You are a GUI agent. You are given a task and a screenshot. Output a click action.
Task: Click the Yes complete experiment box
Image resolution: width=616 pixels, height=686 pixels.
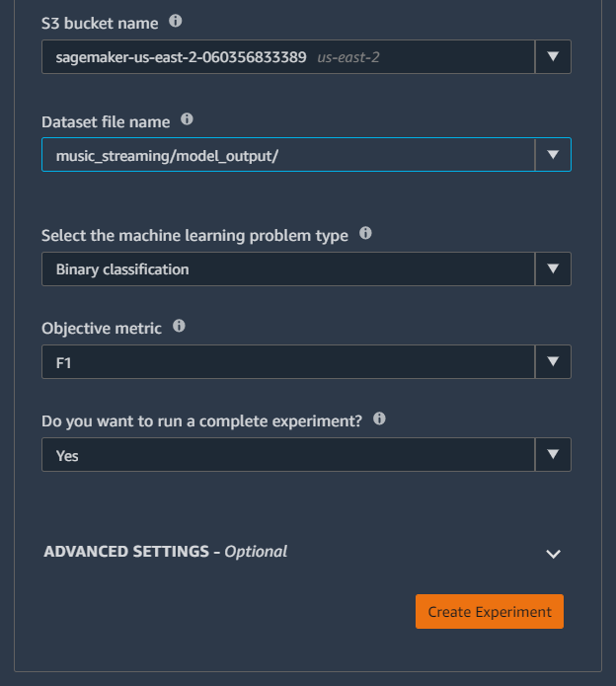(288, 455)
